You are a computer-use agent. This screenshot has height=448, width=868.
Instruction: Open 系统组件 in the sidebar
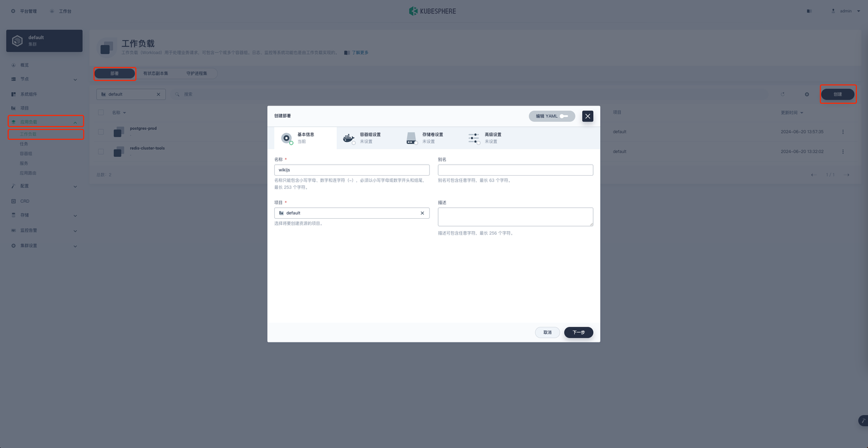(x=29, y=94)
